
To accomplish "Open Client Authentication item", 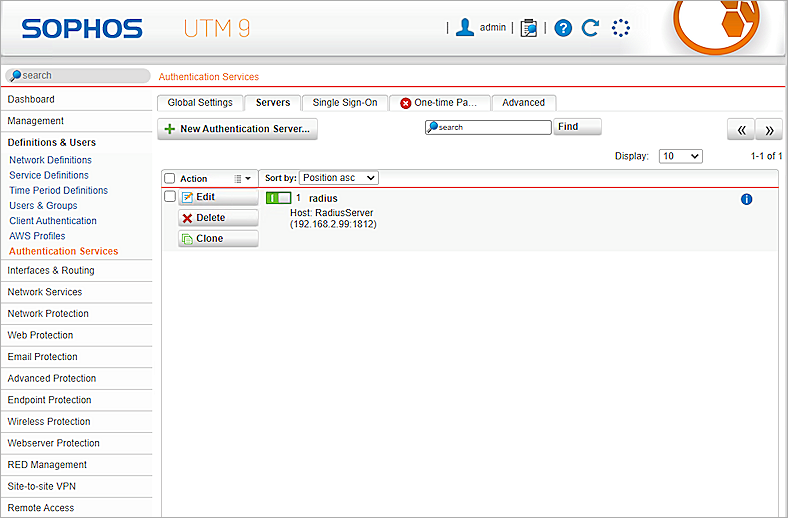I will click(x=53, y=221).
